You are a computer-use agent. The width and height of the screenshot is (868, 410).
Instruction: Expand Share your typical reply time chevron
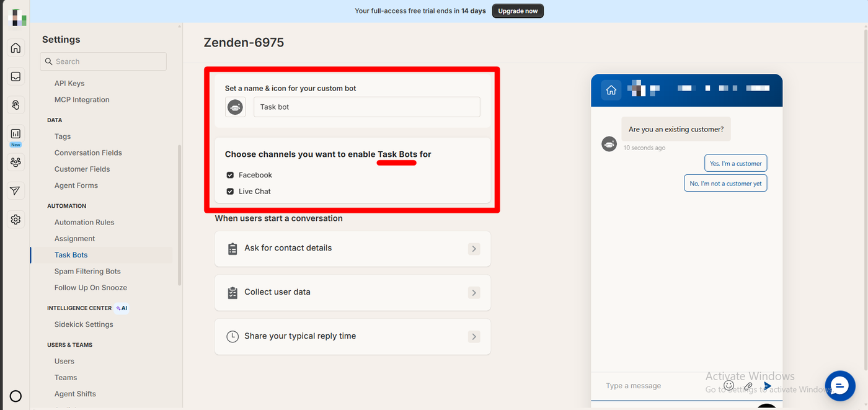click(474, 337)
